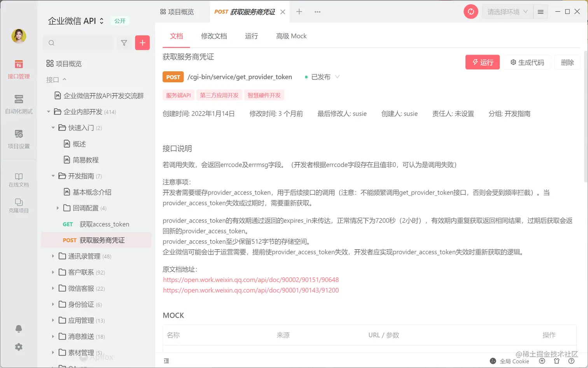Open the 请选择环境 environment dropdown

click(x=507, y=12)
